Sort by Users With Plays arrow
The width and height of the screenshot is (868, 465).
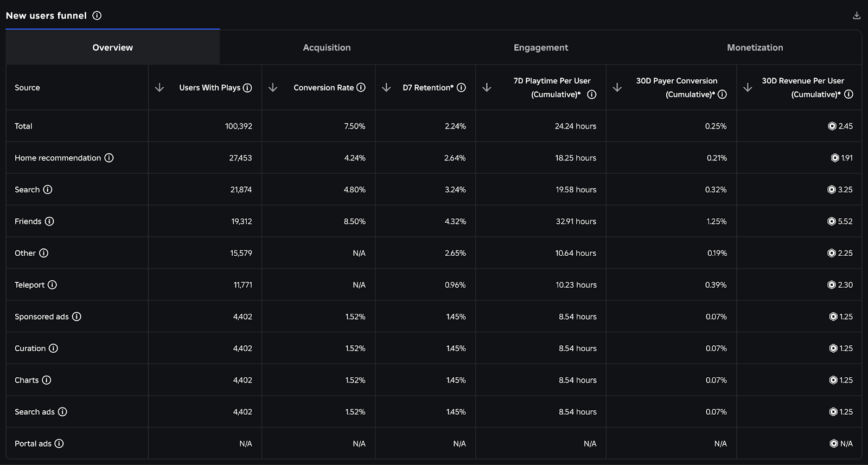click(x=159, y=88)
